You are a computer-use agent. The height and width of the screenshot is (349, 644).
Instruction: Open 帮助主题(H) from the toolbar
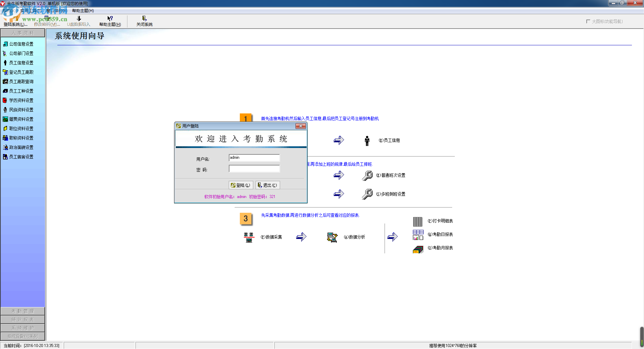pyautogui.click(x=110, y=21)
